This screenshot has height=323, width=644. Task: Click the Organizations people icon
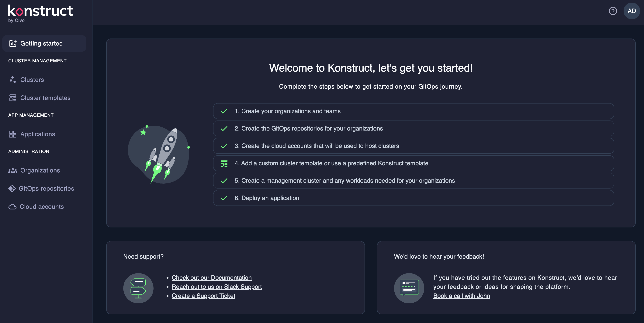pos(12,170)
